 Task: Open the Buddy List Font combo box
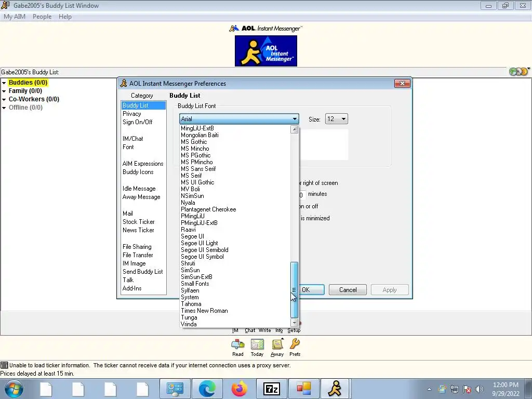239,119
